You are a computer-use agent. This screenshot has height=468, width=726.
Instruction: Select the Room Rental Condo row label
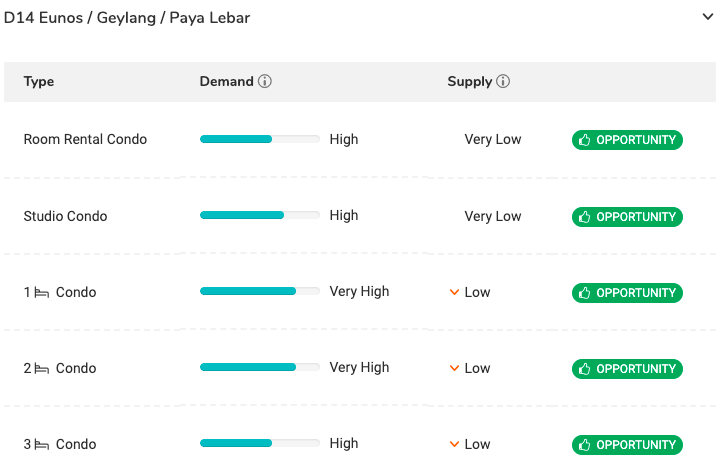[x=85, y=140]
